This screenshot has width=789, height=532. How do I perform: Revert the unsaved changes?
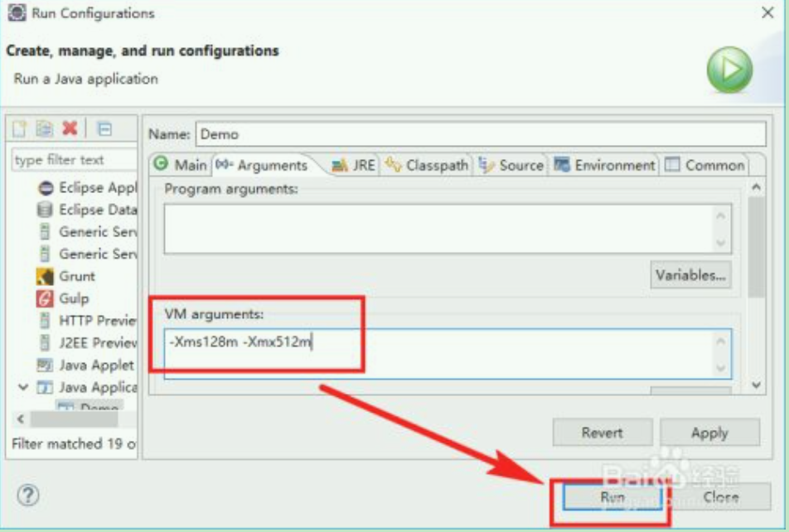click(x=603, y=432)
